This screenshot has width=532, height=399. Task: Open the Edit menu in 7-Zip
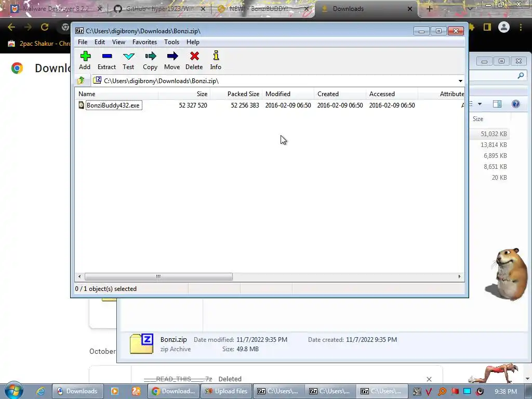point(99,42)
